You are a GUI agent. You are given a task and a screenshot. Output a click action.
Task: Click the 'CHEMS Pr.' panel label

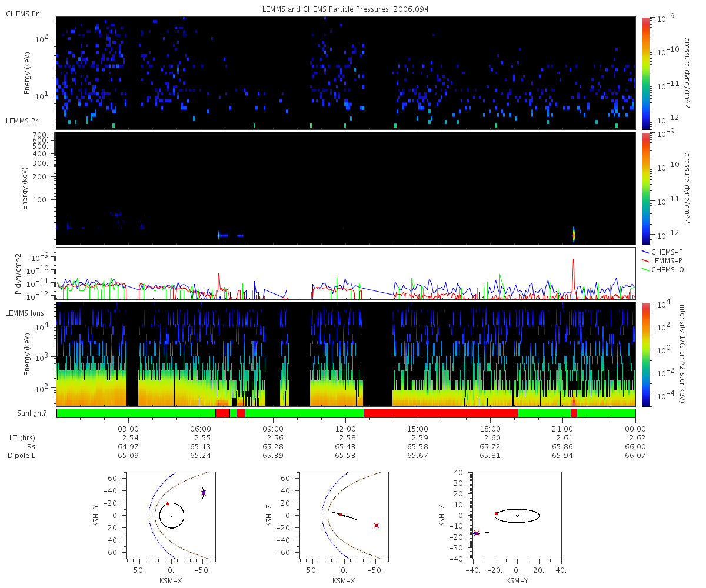(x=23, y=14)
